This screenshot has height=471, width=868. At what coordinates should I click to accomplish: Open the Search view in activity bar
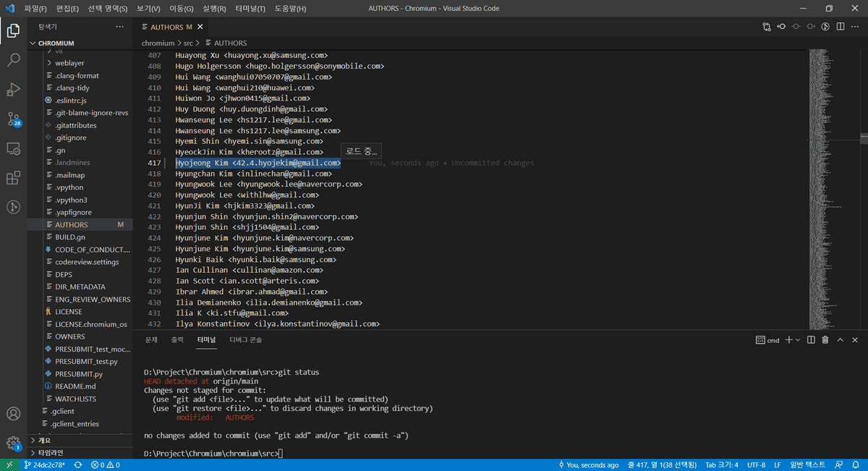13,60
